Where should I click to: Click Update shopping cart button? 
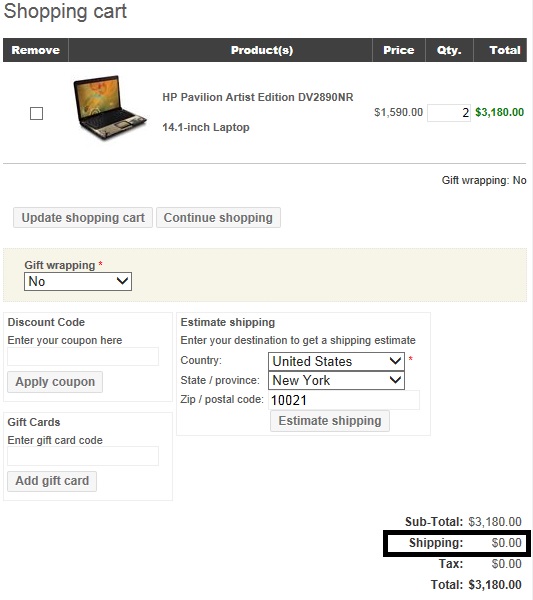point(83,218)
